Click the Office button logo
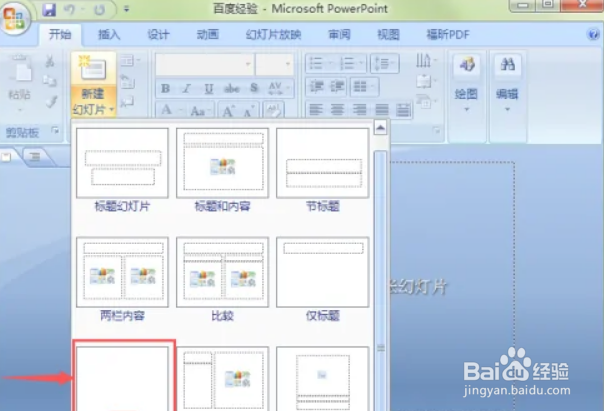 tap(15, 18)
